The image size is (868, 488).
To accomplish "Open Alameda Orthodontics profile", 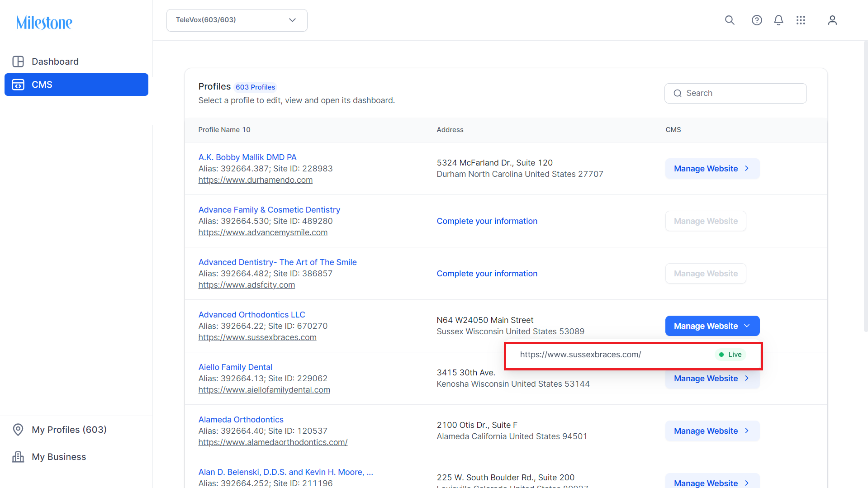I will pos(241,420).
